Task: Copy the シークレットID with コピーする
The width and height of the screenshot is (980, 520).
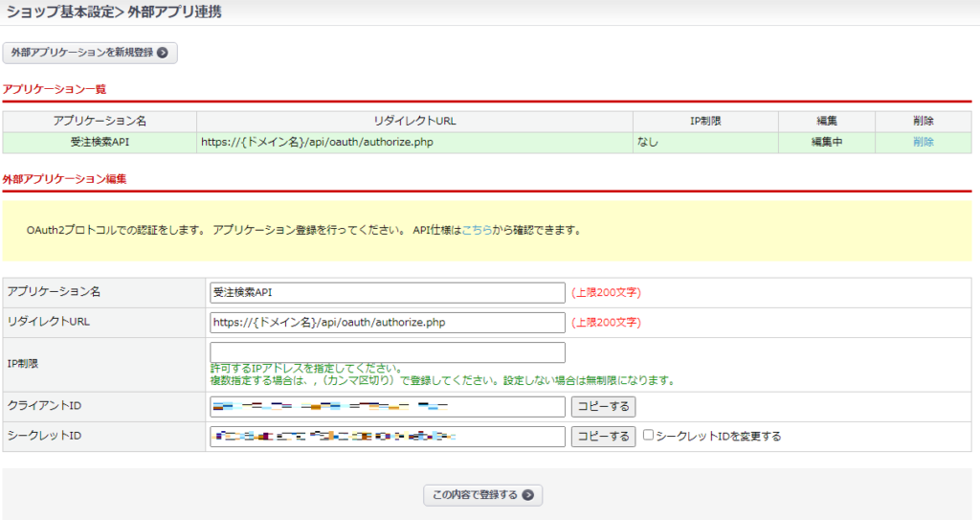Action: point(603,437)
